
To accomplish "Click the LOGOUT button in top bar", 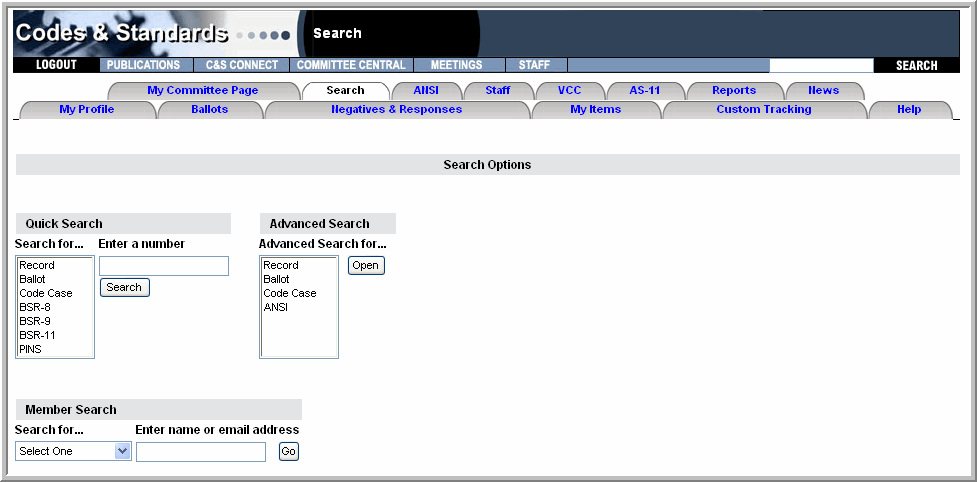I will [x=56, y=65].
